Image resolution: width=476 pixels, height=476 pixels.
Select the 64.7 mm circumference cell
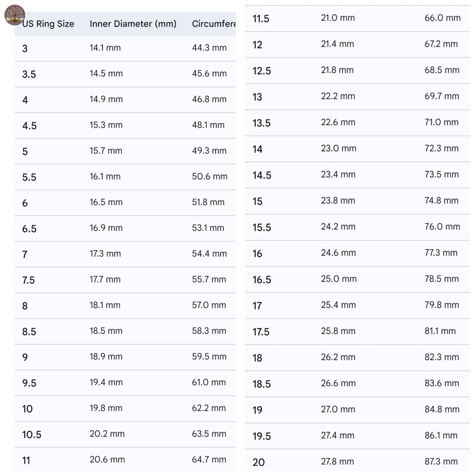click(x=209, y=460)
